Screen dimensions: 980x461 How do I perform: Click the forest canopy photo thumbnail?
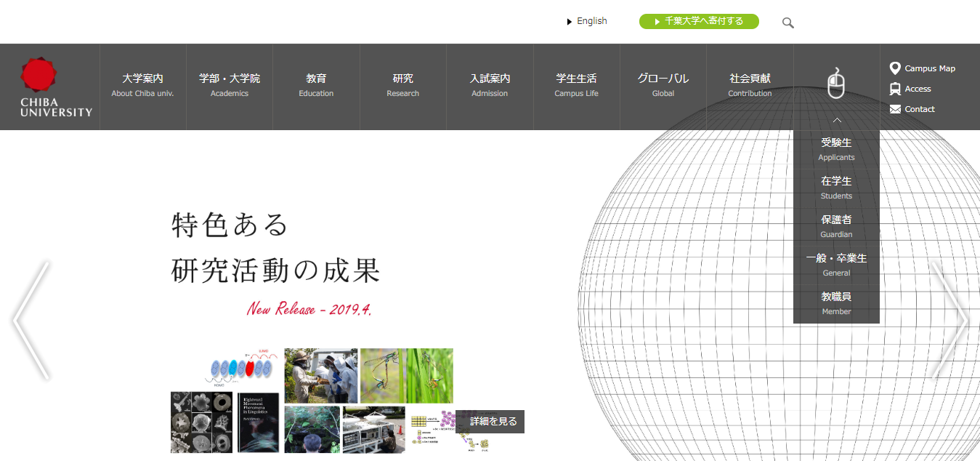(x=312, y=430)
